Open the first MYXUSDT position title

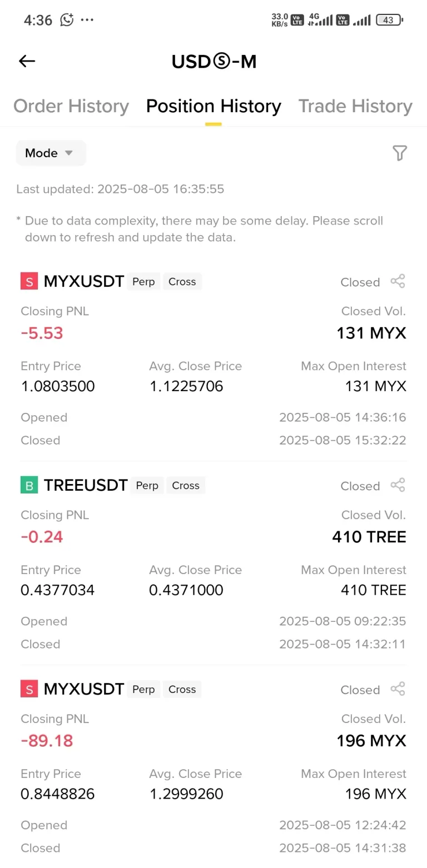tap(84, 281)
